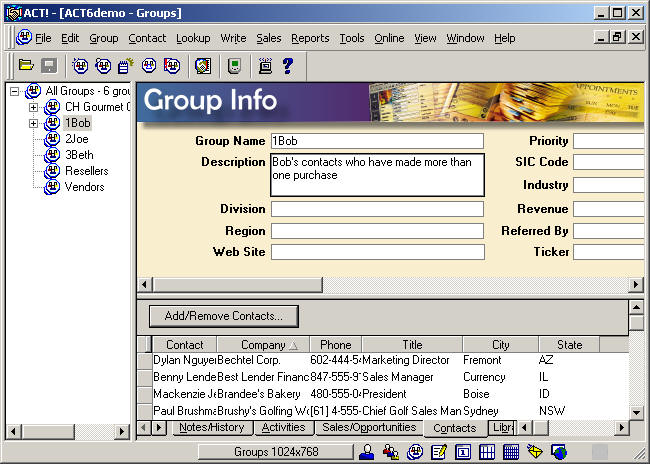Select the 2Joe group in tree
650x464 pixels.
pos(77,139)
